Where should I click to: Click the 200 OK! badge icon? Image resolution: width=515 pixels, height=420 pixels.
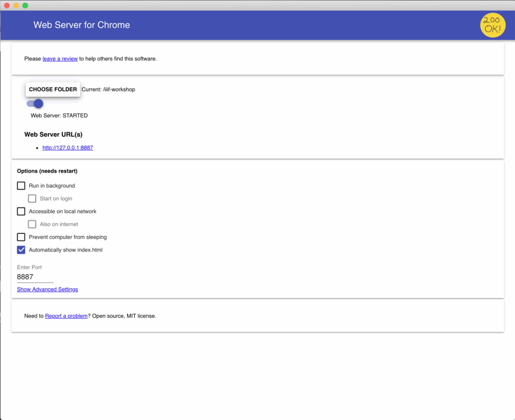click(492, 25)
